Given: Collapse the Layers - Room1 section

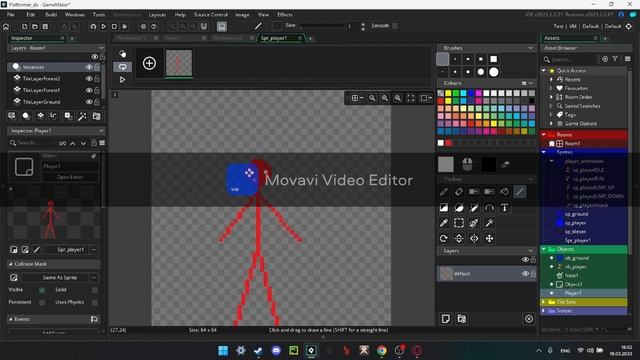Looking at the screenshot, I should tap(101, 48).
